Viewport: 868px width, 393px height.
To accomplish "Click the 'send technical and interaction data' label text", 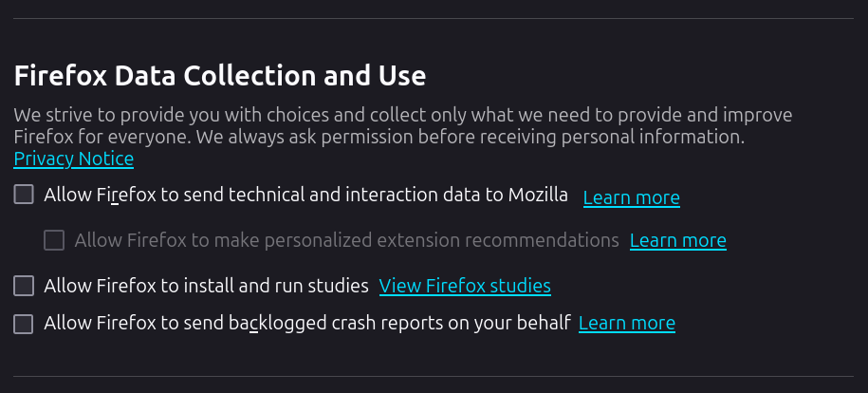I will [x=305, y=196].
